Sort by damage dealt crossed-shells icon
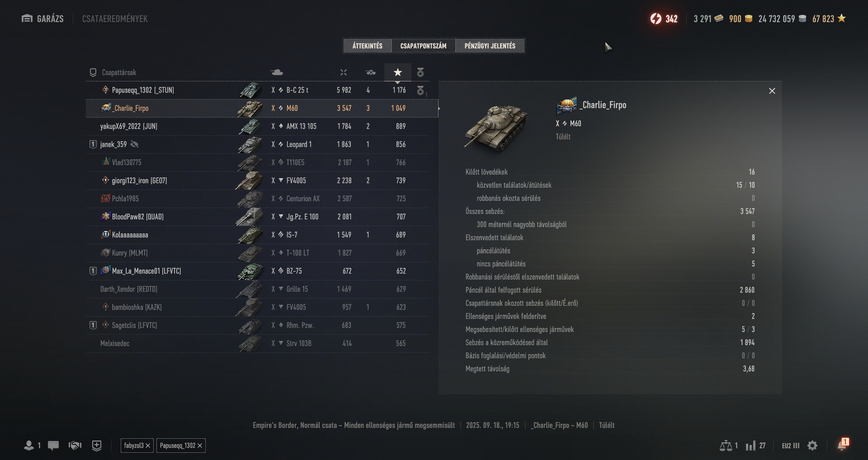Screen dimensions: 868x460 pyautogui.click(x=344, y=72)
